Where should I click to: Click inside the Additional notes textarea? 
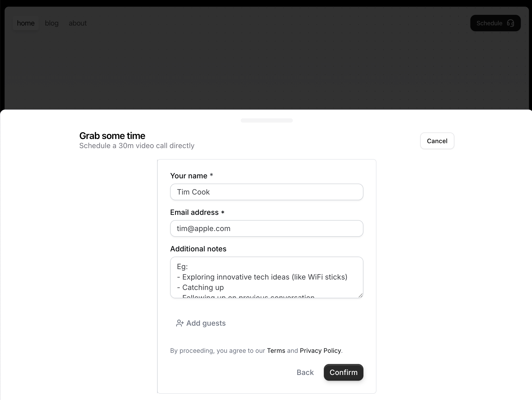[267, 277]
